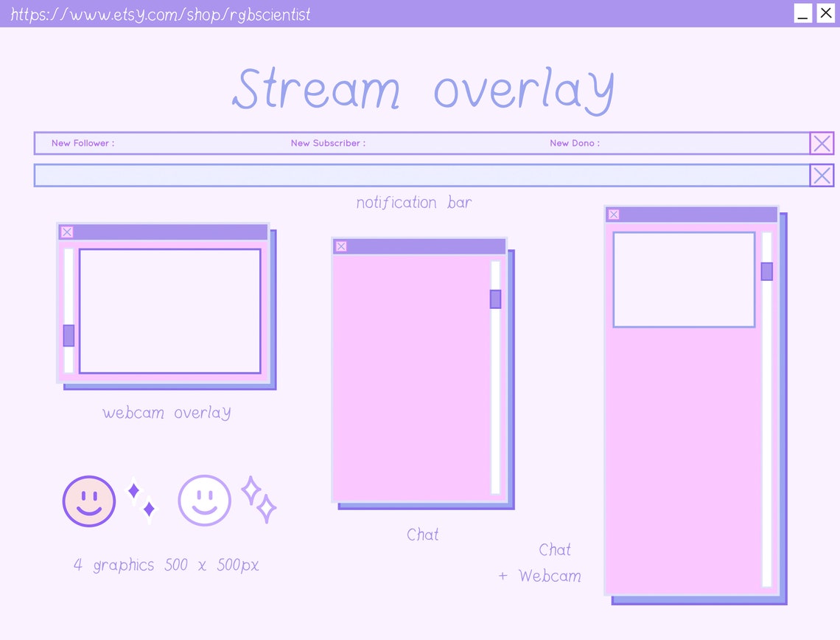Toggle the X on the second notification strip
This screenshot has height=640, width=840.
tap(822, 175)
